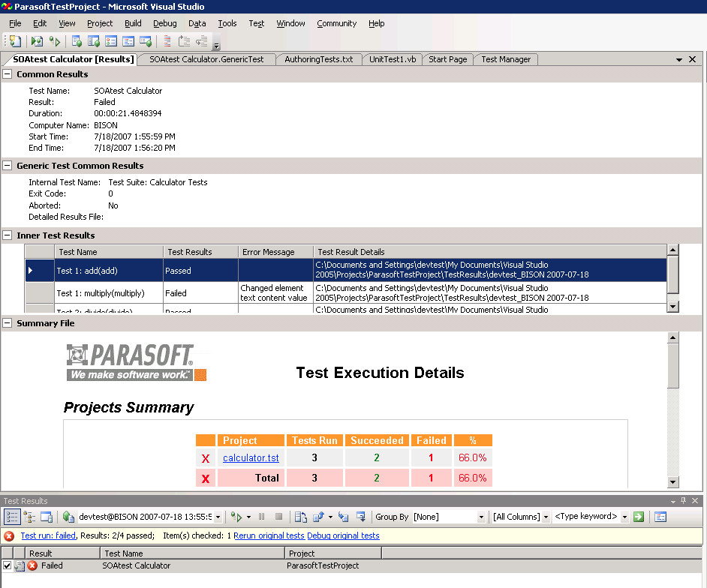Click the show code coverage coloring icon
The height and width of the screenshot is (588, 707).
tap(167, 41)
